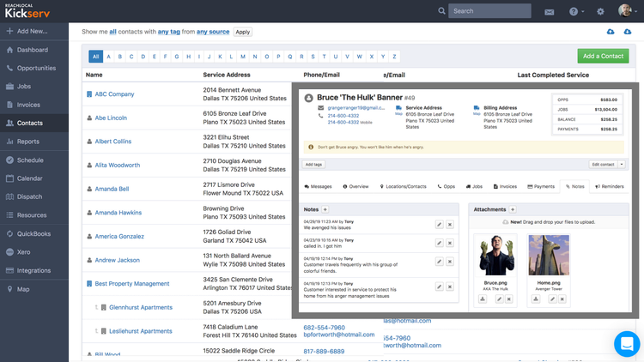Open the help question mark menu

576,11
